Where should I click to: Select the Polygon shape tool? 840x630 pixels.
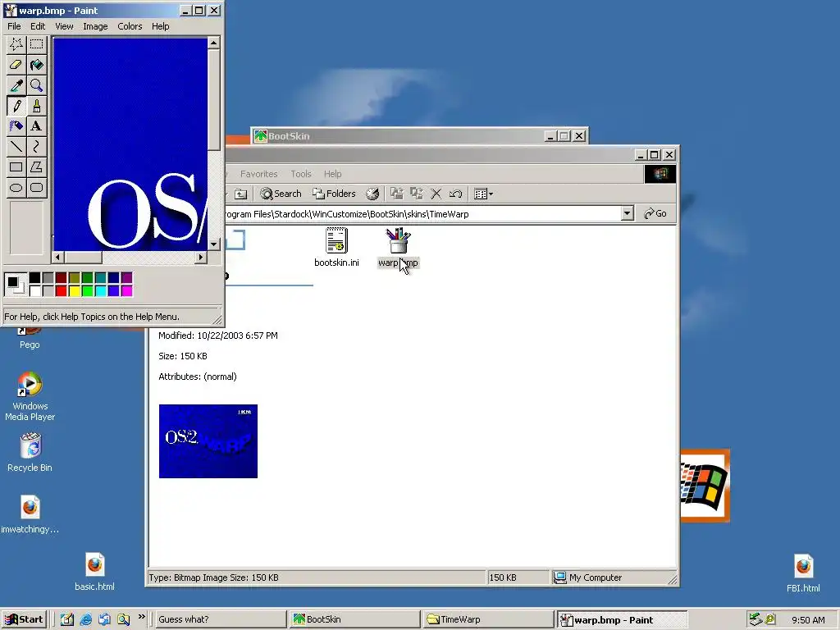(x=36, y=167)
